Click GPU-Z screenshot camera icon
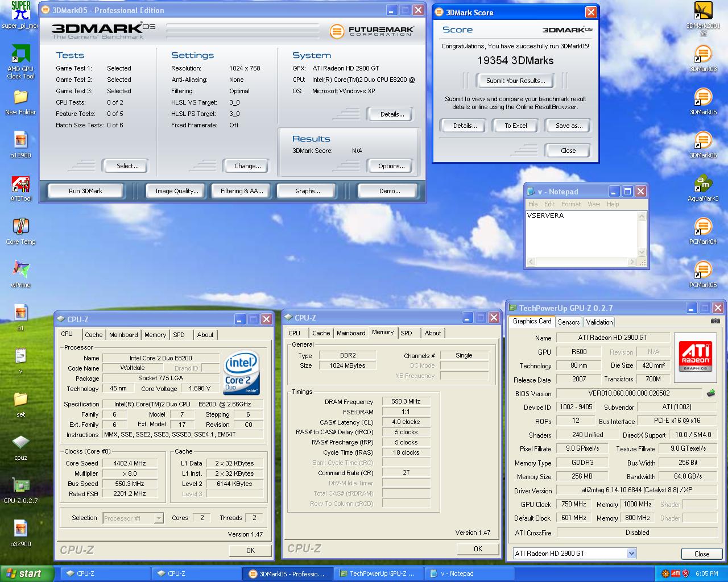 (715, 321)
